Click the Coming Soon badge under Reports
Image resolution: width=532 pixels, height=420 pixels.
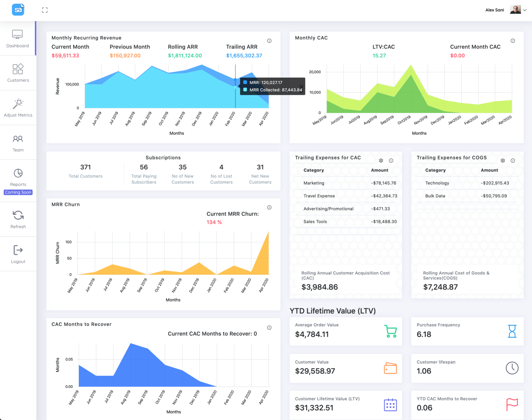tap(18, 192)
